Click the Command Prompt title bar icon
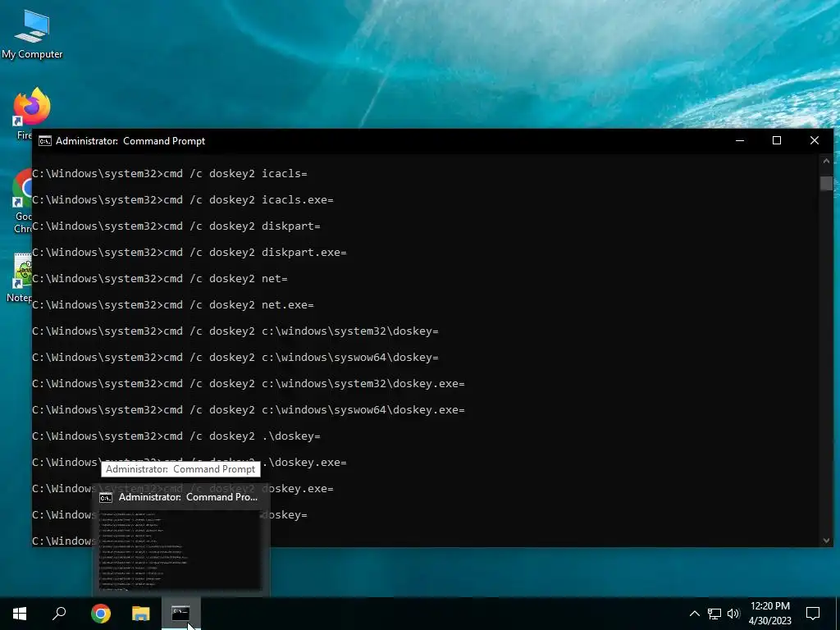The height and width of the screenshot is (630, 840). [x=45, y=141]
